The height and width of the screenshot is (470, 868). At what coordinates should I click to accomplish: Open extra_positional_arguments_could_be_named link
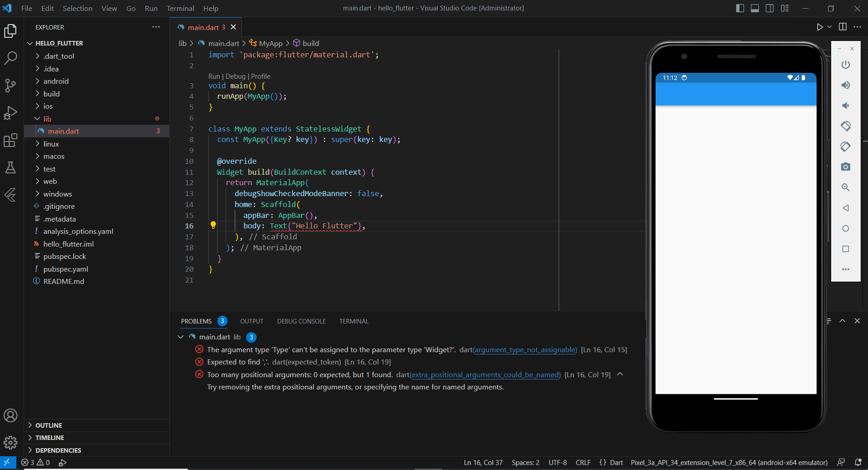pos(485,374)
